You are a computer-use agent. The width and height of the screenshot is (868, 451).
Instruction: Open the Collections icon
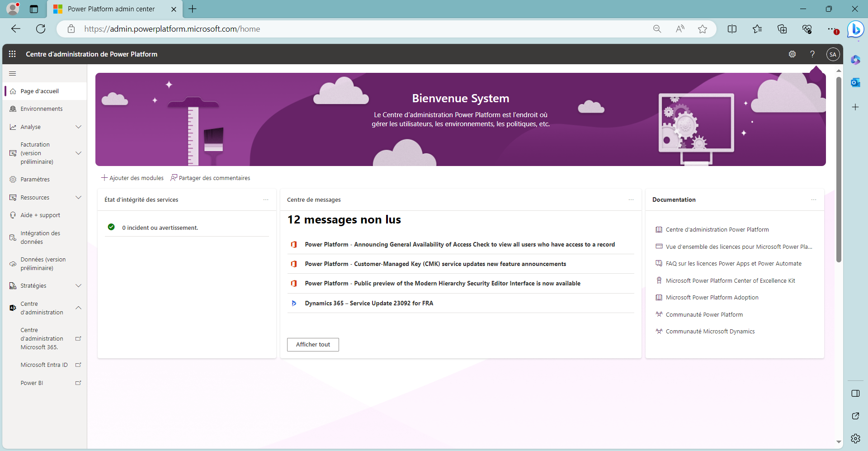tap(782, 29)
